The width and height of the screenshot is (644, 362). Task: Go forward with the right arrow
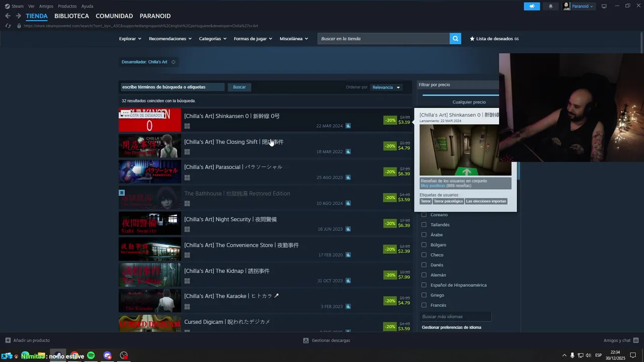pos(18,16)
